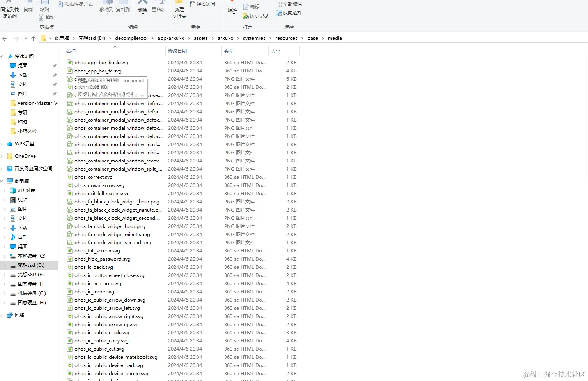Click icon of ohos_ic_public_device_matebook.svg
Viewport: 588px width, 381px height.
(x=70, y=357)
